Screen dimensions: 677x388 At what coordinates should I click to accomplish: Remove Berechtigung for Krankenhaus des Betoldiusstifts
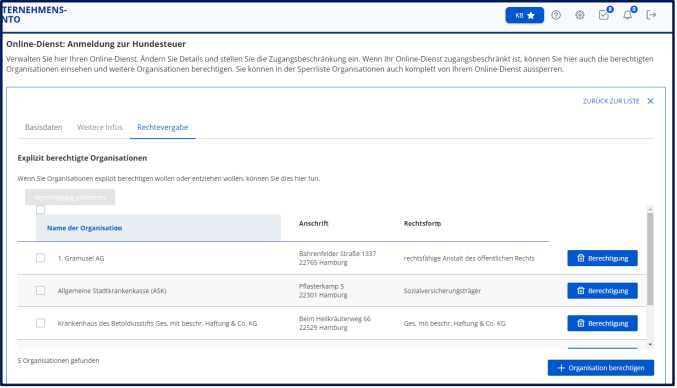(604, 324)
